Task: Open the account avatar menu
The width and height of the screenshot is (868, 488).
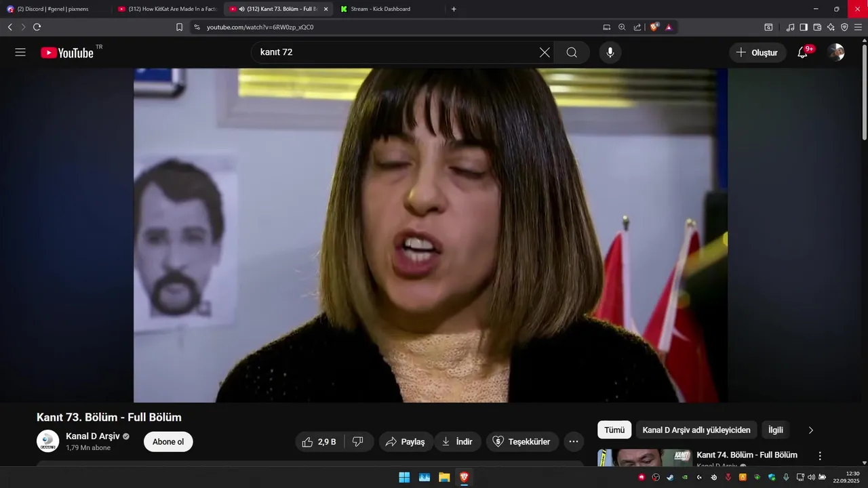Action: [836, 52]
